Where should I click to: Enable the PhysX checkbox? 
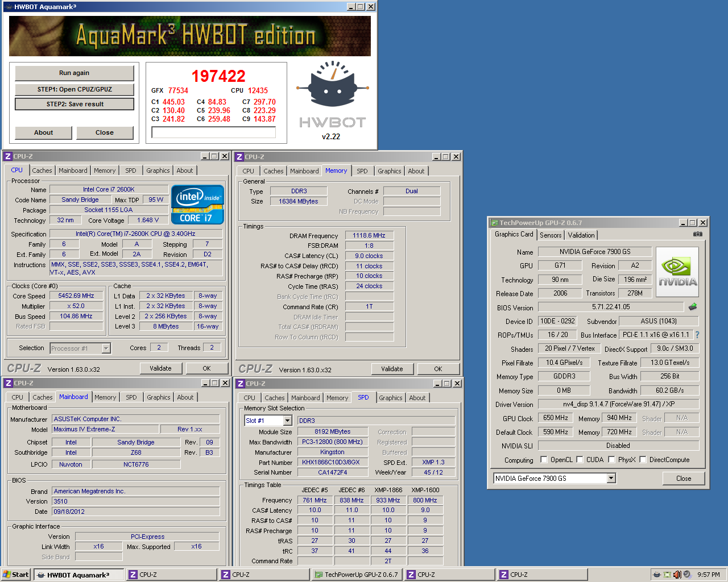coord(611,459)
